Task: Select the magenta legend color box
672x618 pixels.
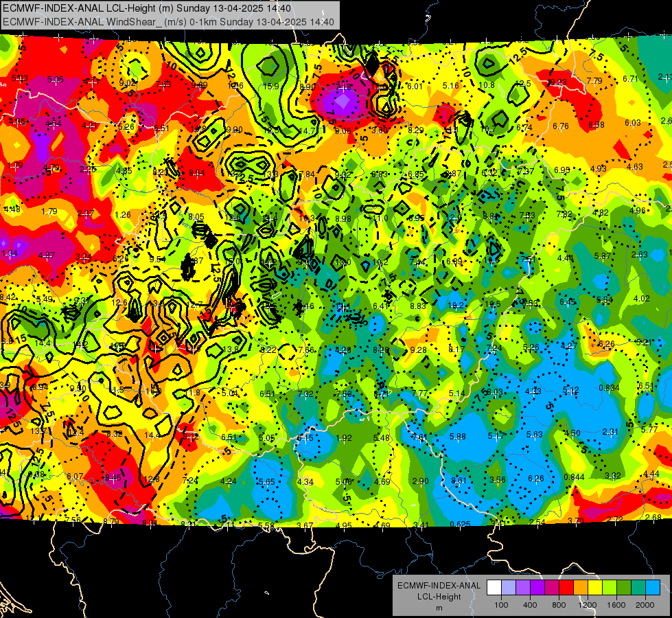Action: 552,588
